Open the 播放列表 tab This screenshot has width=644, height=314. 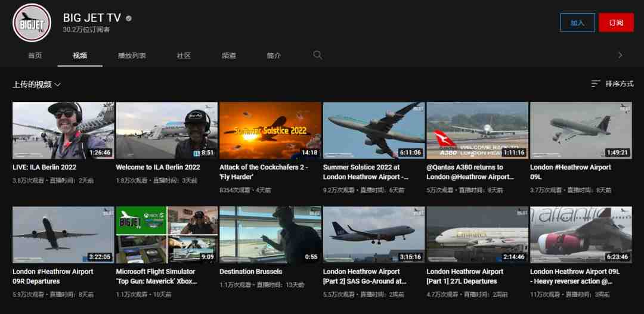[132, 55]
